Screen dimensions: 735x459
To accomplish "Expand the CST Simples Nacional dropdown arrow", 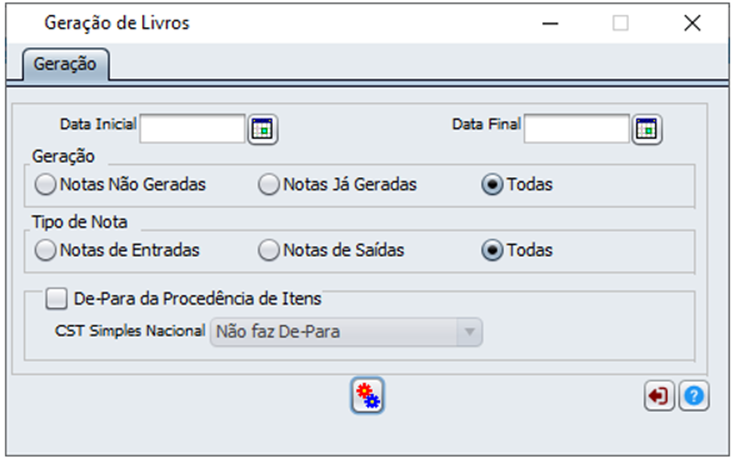I will (469, 332).
